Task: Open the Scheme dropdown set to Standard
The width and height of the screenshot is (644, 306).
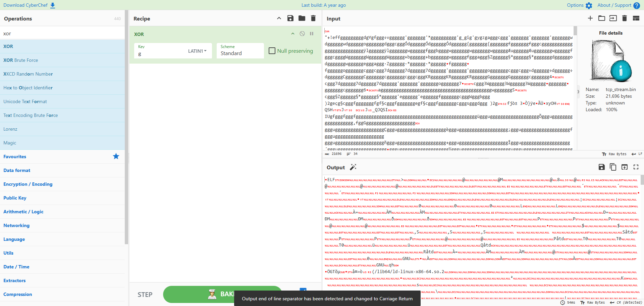Action: [x=240, y=51]
